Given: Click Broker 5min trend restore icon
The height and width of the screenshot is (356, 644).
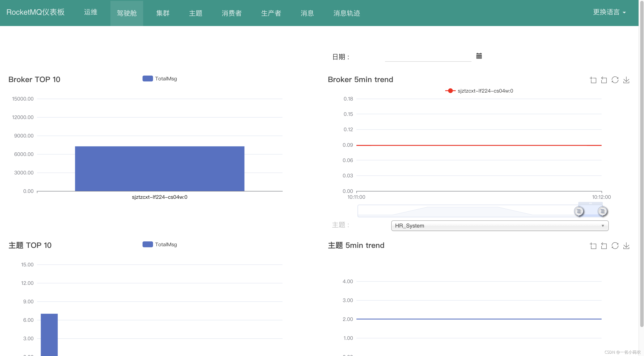Looking at the screenshot, I should click(x=615, y=80).
